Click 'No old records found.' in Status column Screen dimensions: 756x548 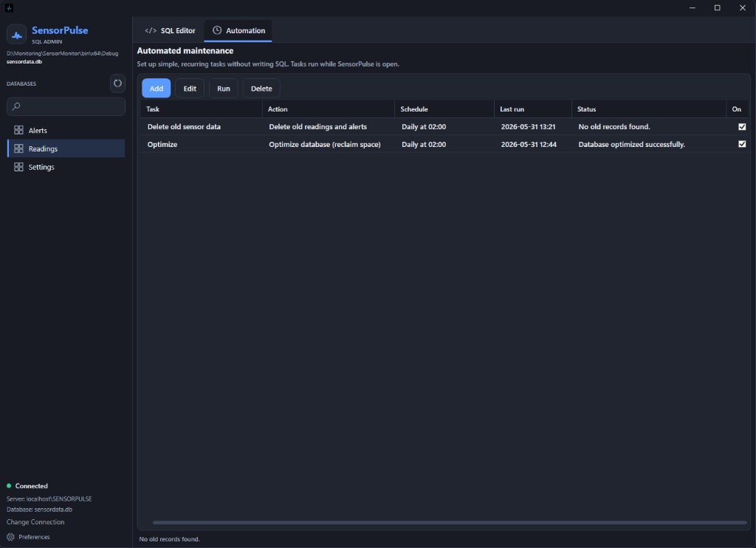[x=614, y=127]
